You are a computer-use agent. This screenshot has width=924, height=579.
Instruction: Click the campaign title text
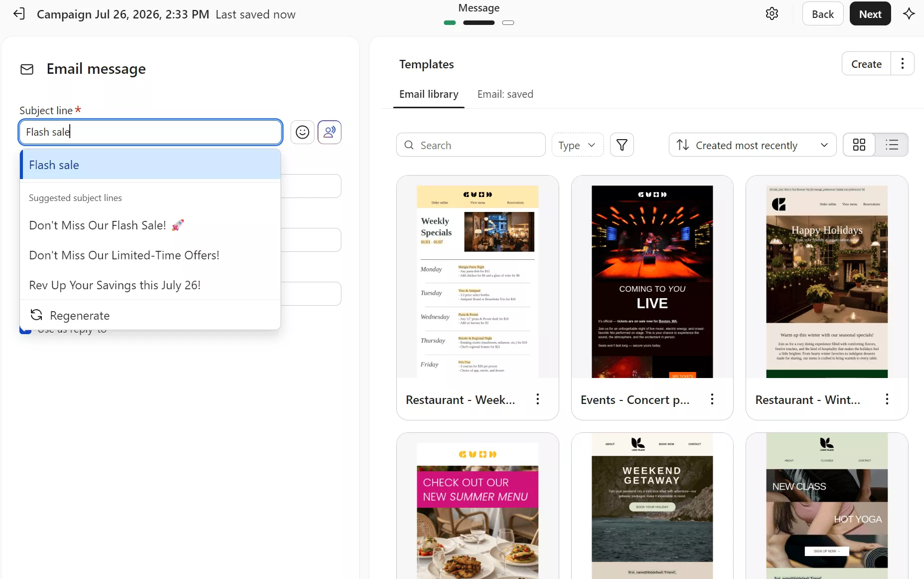pyautogui.click(x=123, y=14)
